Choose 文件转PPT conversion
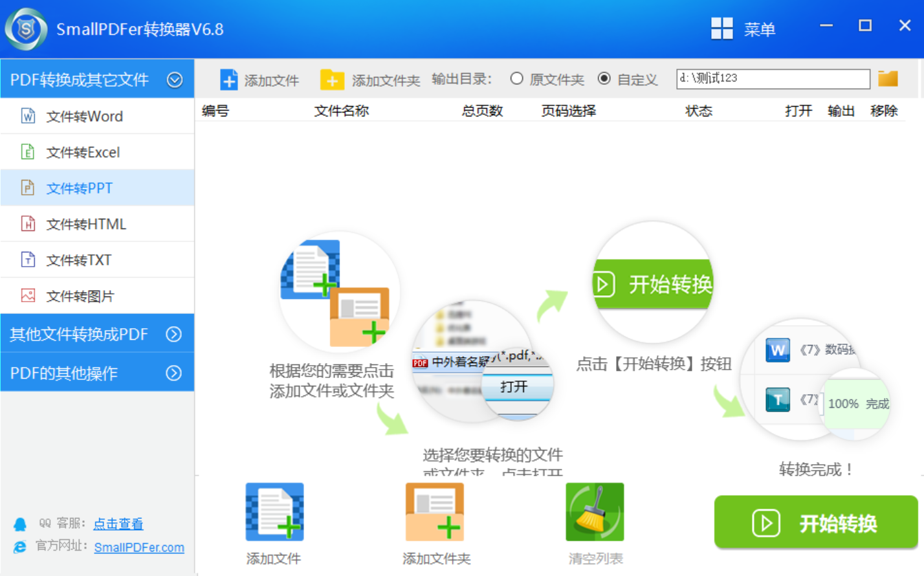This screenshot has height=576, width=924. click(x=97, y=188)
